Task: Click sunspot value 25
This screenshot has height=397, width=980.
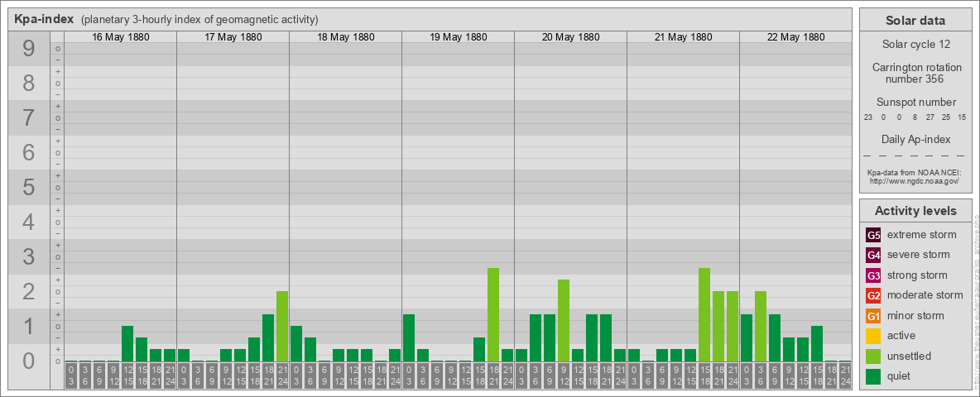Action: 946,117
